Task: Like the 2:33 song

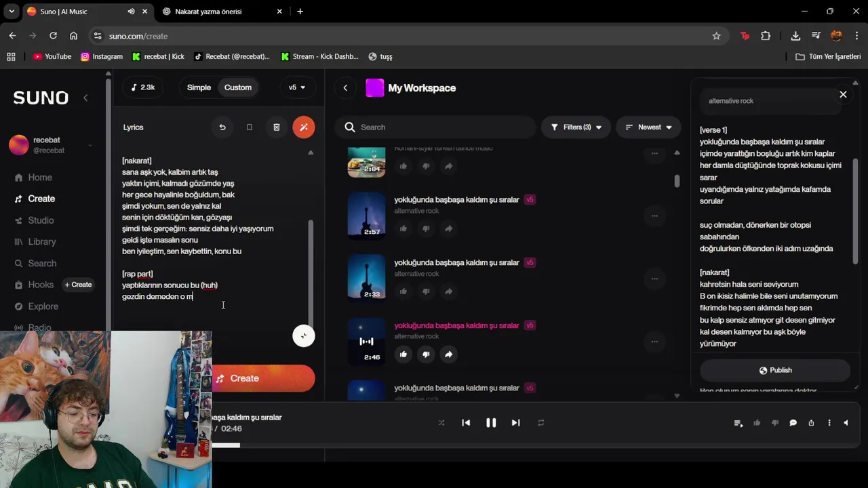Action: pyautogui.click(x=403, y=291)
